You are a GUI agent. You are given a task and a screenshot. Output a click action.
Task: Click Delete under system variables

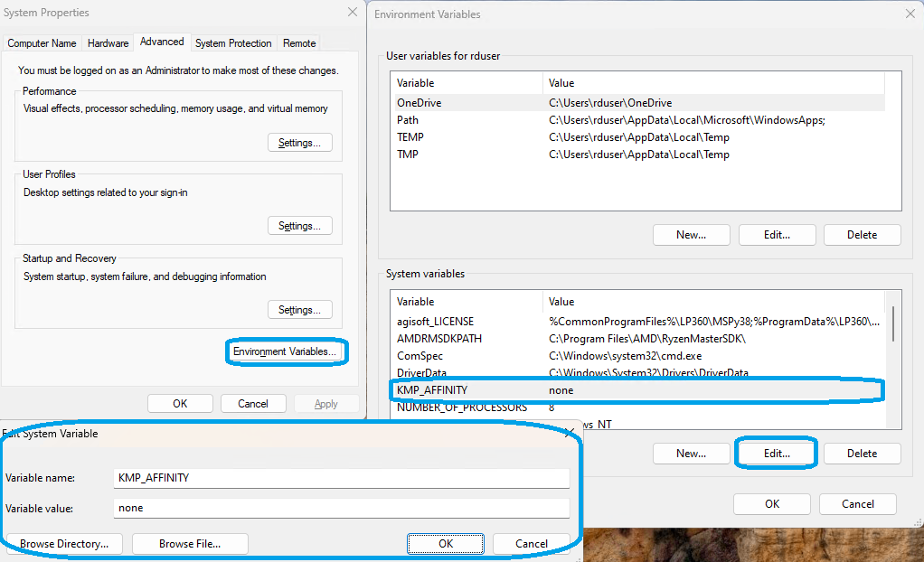(x=863, y=453)
